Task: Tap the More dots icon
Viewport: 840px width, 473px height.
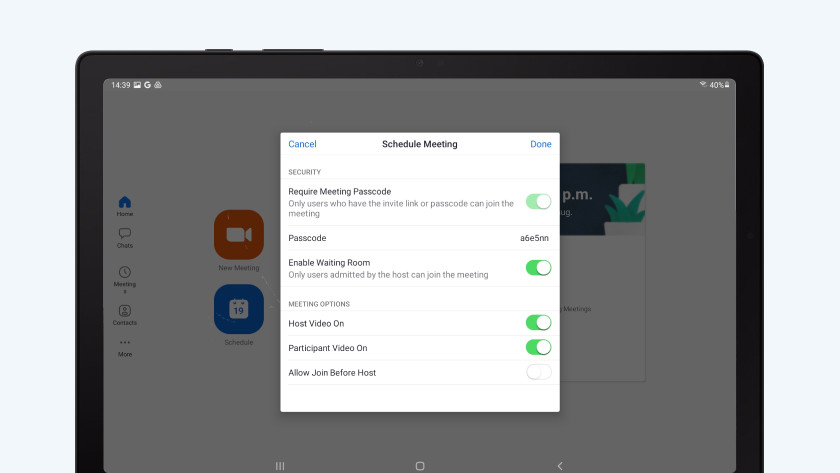Action: click(x=124, y=343)
